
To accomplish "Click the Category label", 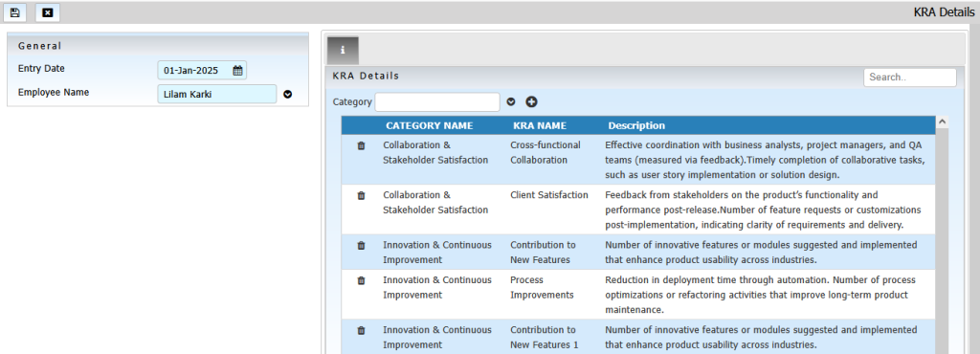I will tap(352, 101).
